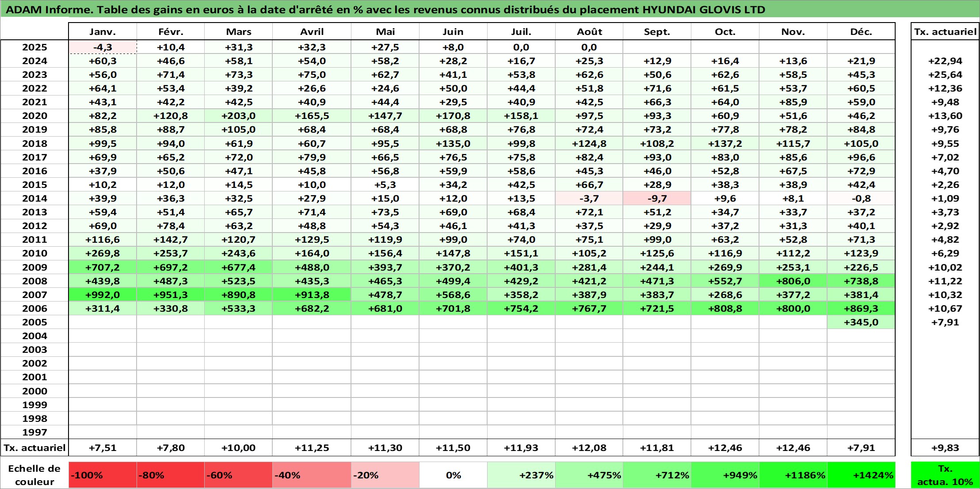The image size is (980, 489).
Task: Select the Juil. column header
Action: (x=521, y=31)
